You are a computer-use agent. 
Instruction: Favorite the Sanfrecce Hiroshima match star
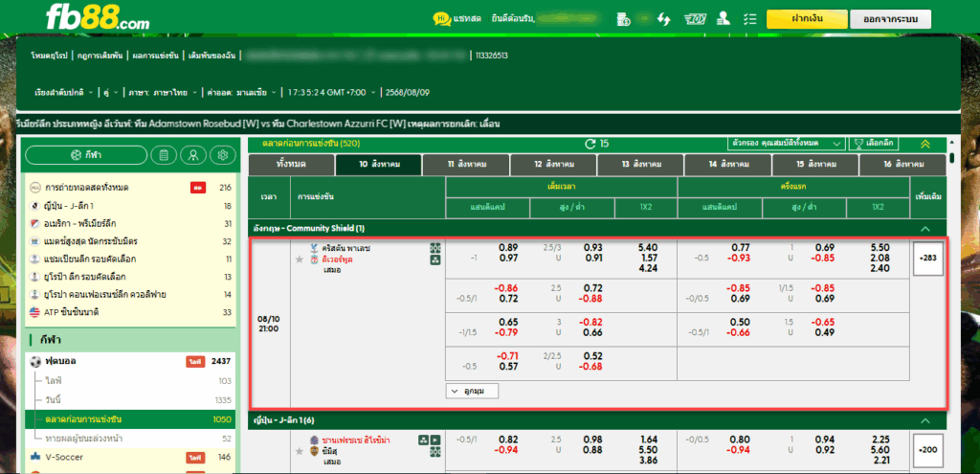pyautogui.click(x=300, y=451)
